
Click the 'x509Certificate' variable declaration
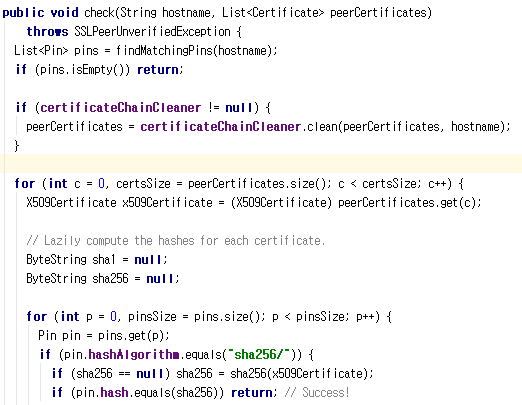(x=167, y=203)
